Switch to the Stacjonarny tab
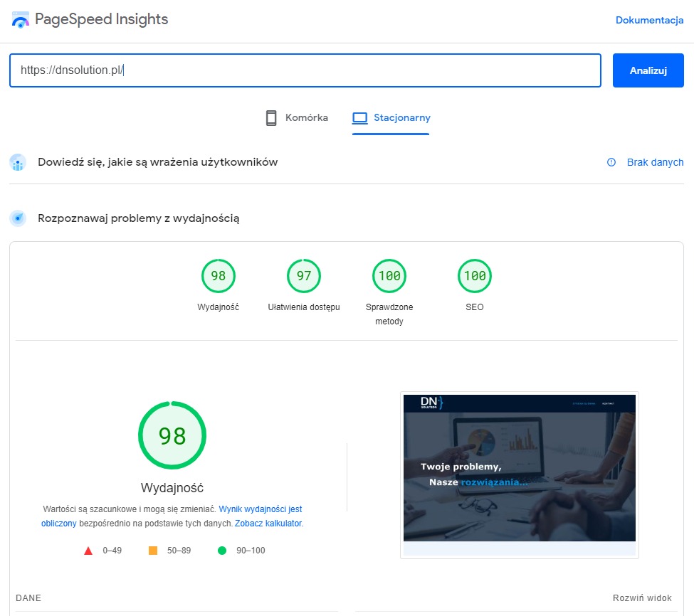 point(392,117)
